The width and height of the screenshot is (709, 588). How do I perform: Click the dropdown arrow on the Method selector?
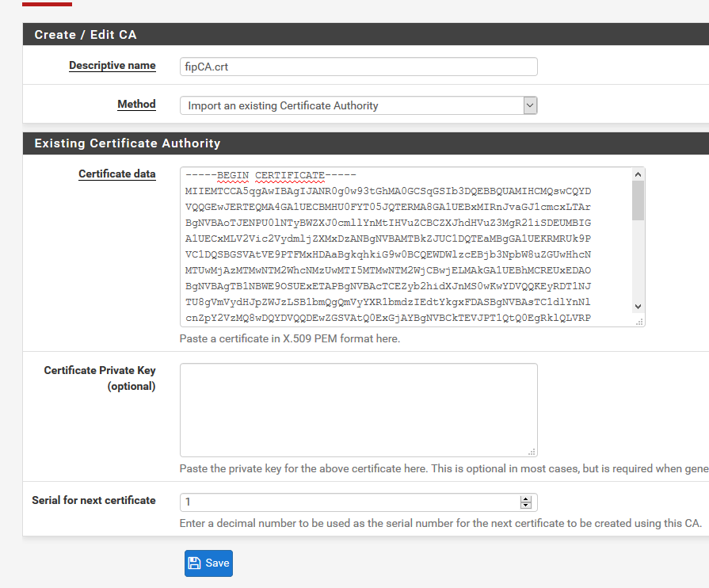[530, 105]
